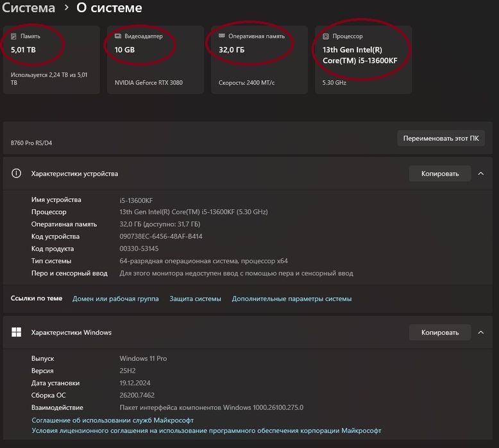The width and height of the screenshot is (499, 448).
Task: Click the processor chip icon beside Процессор
Action: click(326, 37)
